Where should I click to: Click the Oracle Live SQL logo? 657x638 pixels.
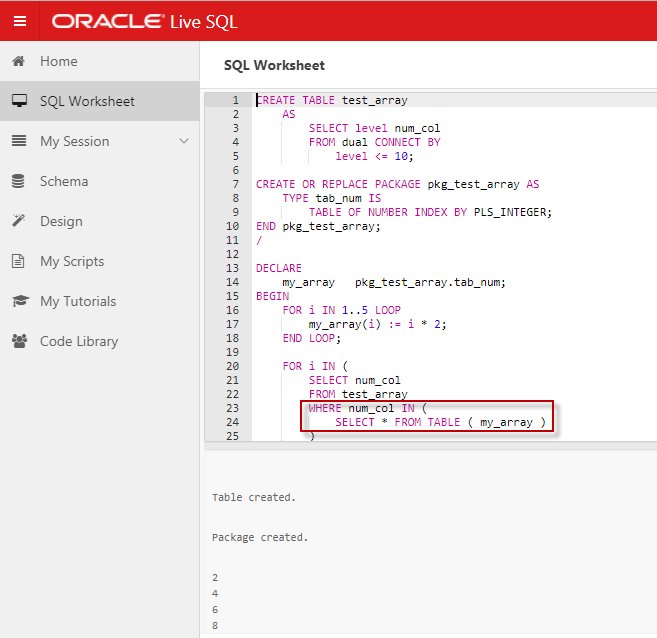145,22
